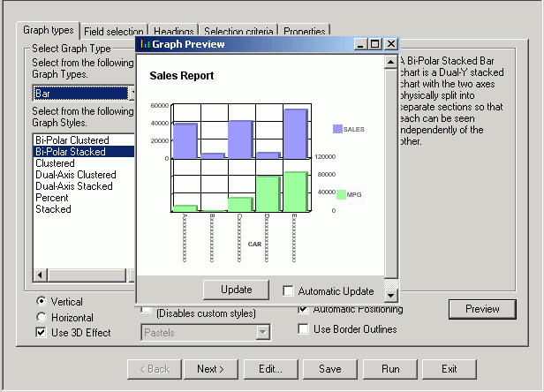Click the Exit button
The image size is (544, 392).
click(450, 369)
